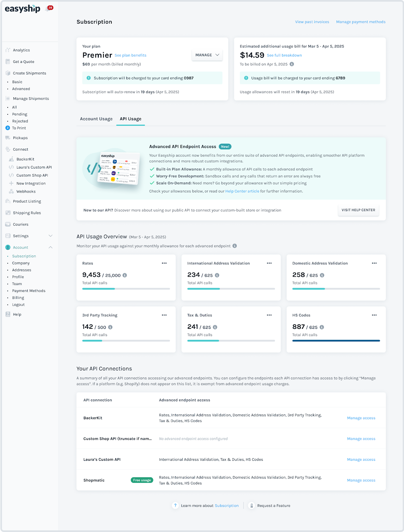This screenshot has height=532, width=404.
Task: Click info icon beside billing date
Action: [x=292, y=64]
